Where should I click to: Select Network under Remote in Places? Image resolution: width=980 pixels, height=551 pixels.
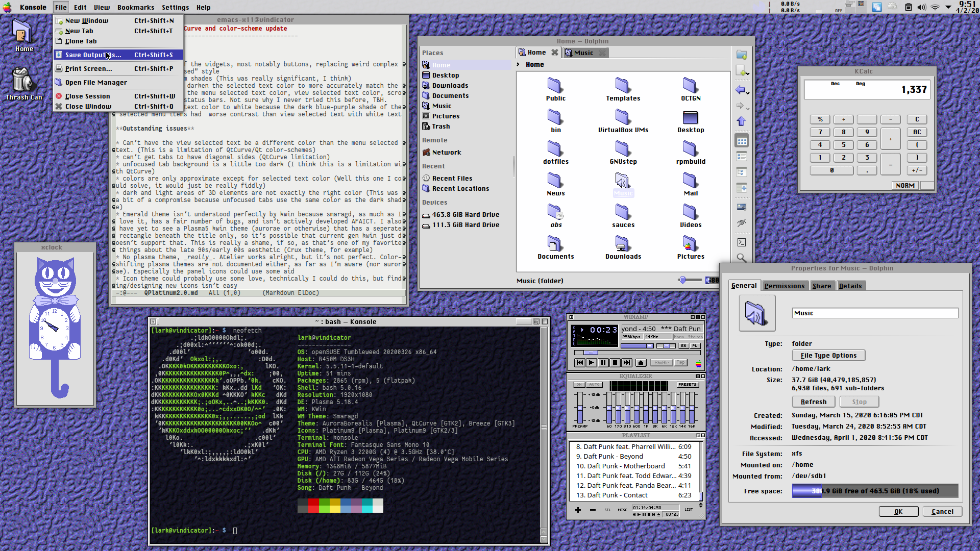pos(446,153)
